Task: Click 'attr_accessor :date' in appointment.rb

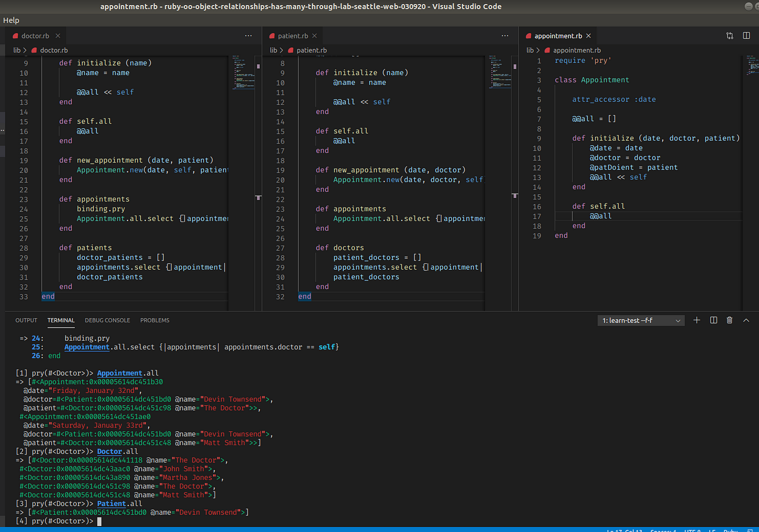Action: (614, 99)
